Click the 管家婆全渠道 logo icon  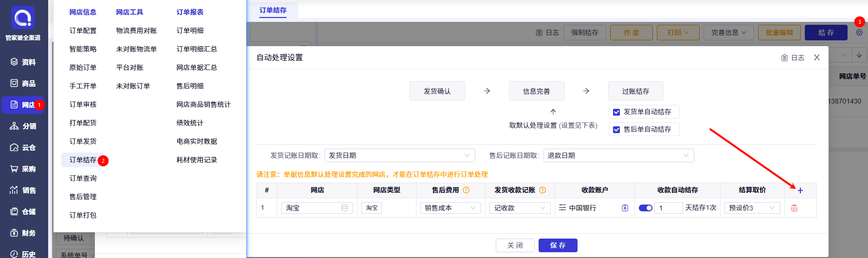point(23,17)
